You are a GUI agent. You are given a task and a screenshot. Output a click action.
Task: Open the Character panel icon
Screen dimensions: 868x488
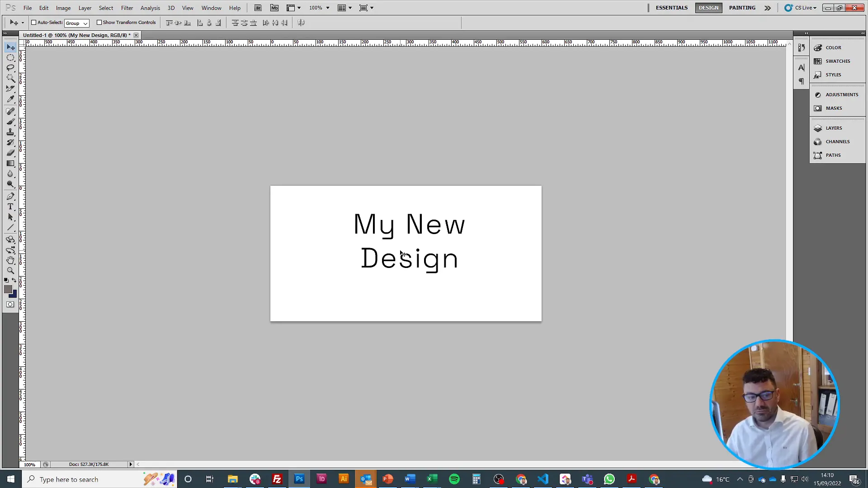point(801,67)
